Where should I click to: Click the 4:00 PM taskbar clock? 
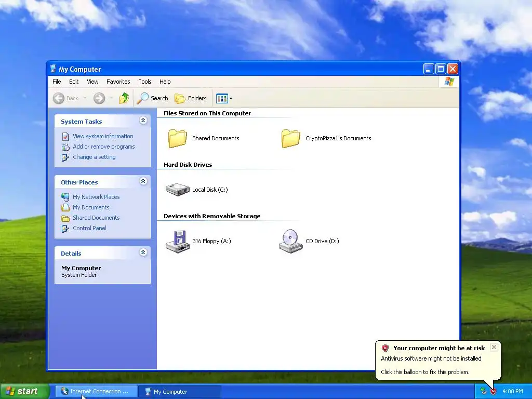(512, 392)
